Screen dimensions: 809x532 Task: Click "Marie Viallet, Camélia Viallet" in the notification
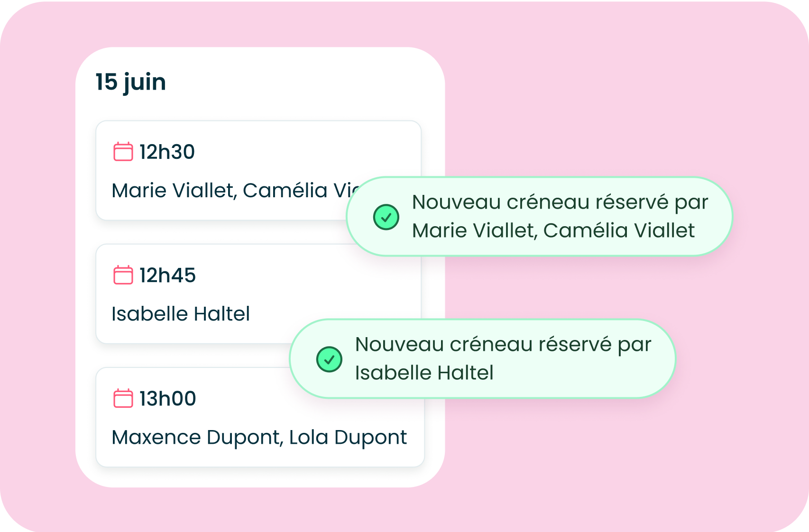[553, 230]
